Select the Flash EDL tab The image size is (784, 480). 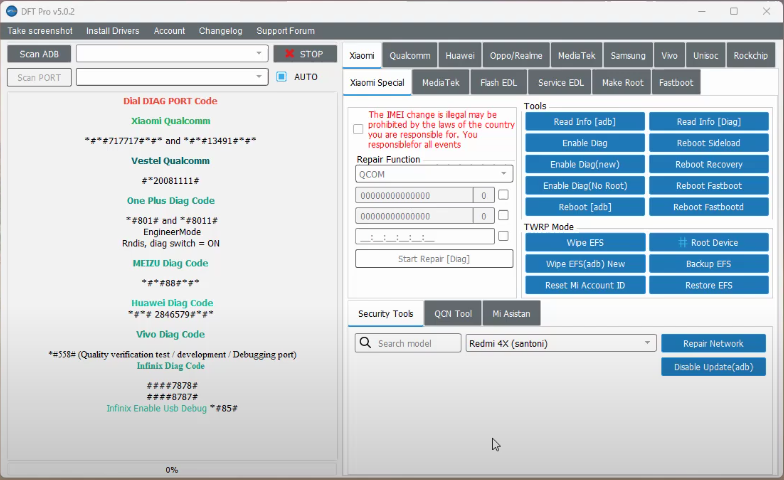(x=497, y=82)
